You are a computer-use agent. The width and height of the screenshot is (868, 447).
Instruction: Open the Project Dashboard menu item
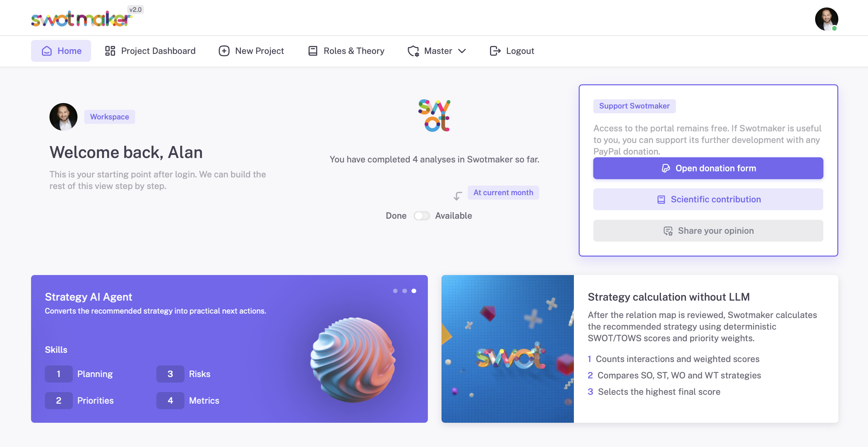point(158,51)
